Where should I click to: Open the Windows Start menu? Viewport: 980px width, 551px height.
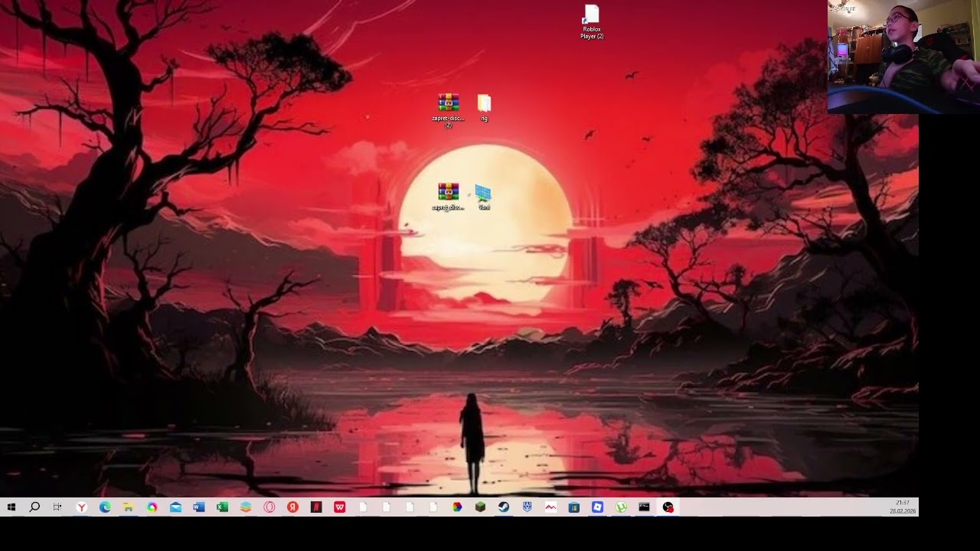tap(11, 507)
